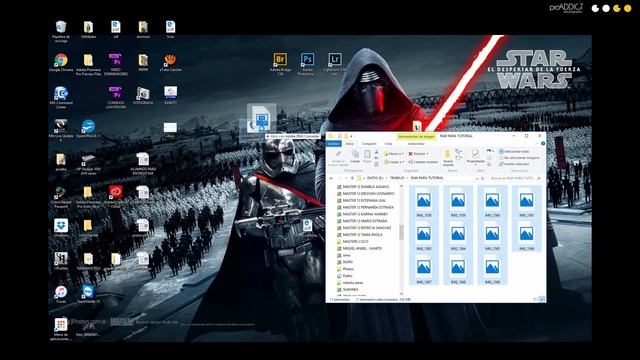Switch to the Vista ribbon tab
Viewport: 640px width, 360px height.
388,144
